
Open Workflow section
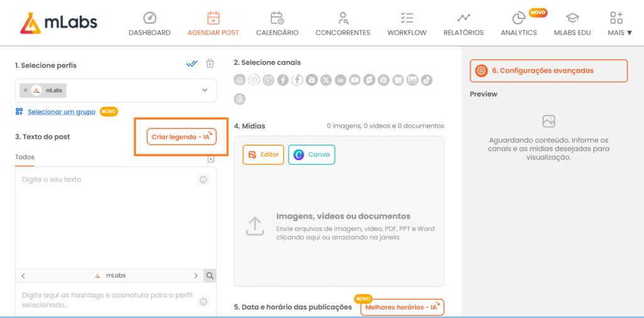407,24
